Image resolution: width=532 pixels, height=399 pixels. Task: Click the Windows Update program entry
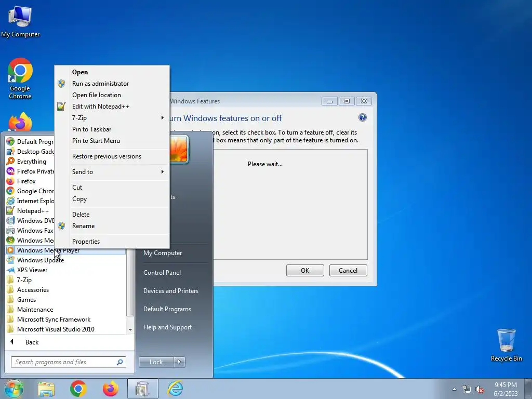[x=66, y=260]
